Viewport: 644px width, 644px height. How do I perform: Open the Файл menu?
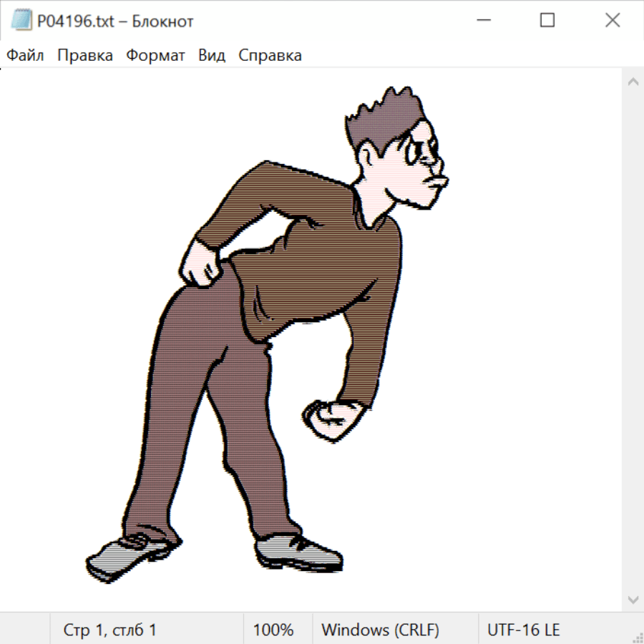pyautogui.click(x=26, y=56)
